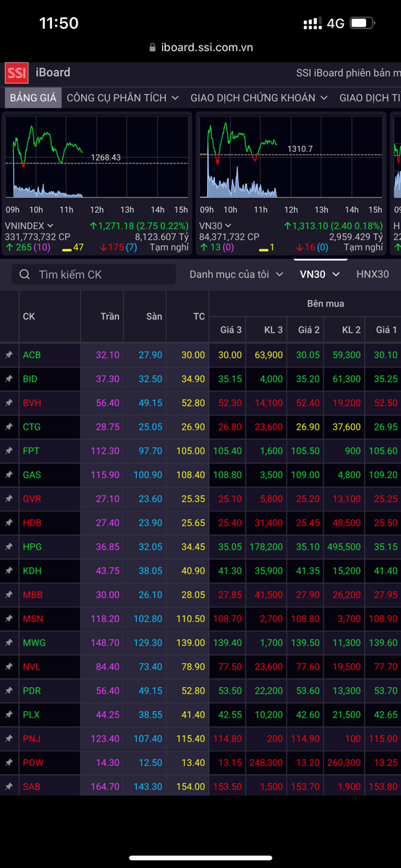The width and height of the screenshot is (401, 868).
Task: Tap the lock icon in address bar
Action: [152, 47]
